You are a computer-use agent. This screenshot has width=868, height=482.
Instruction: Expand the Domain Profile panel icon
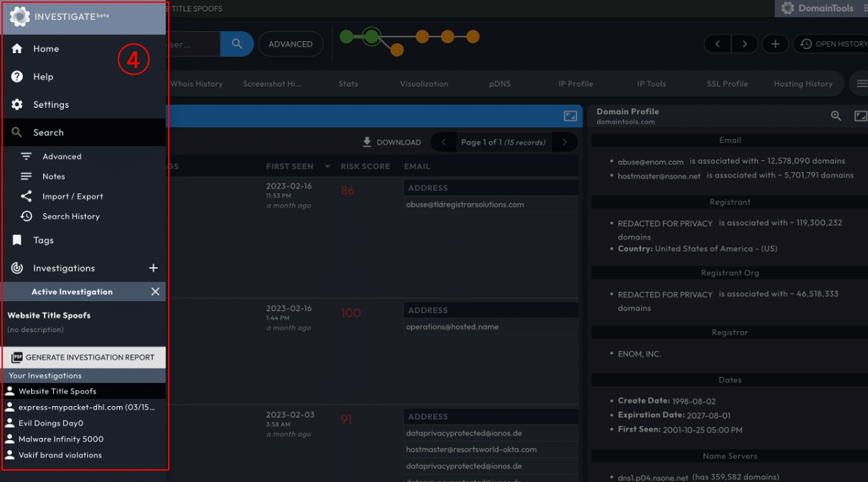click(x=861, y=116)
